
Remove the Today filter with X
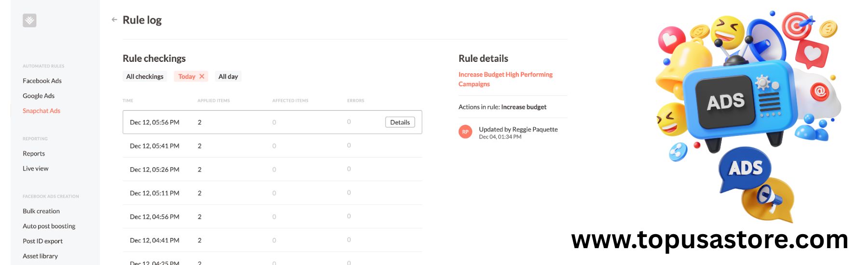(202, 76)
